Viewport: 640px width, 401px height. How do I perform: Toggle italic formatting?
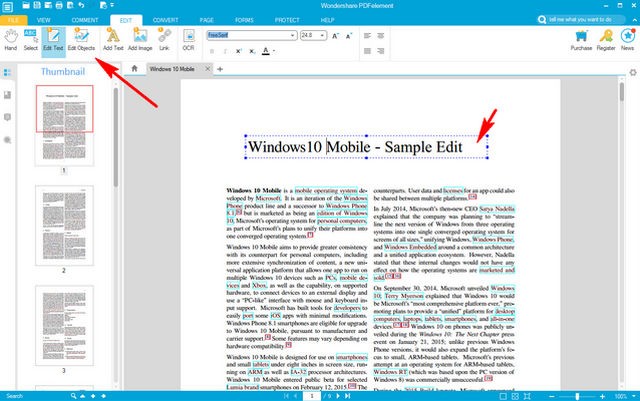pyautogui.click(x=225, y=51)
